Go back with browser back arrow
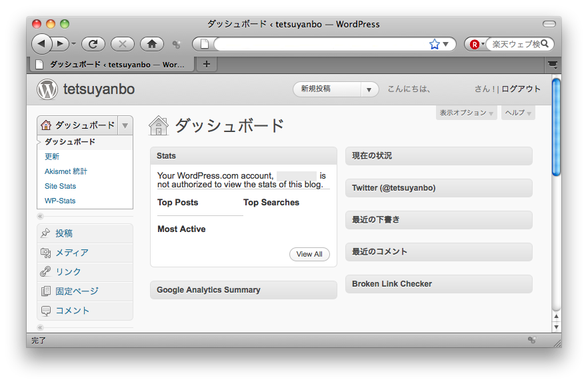The height and width of the screenshot is (384, 588). pyautogui.click(x=41, y=44)
